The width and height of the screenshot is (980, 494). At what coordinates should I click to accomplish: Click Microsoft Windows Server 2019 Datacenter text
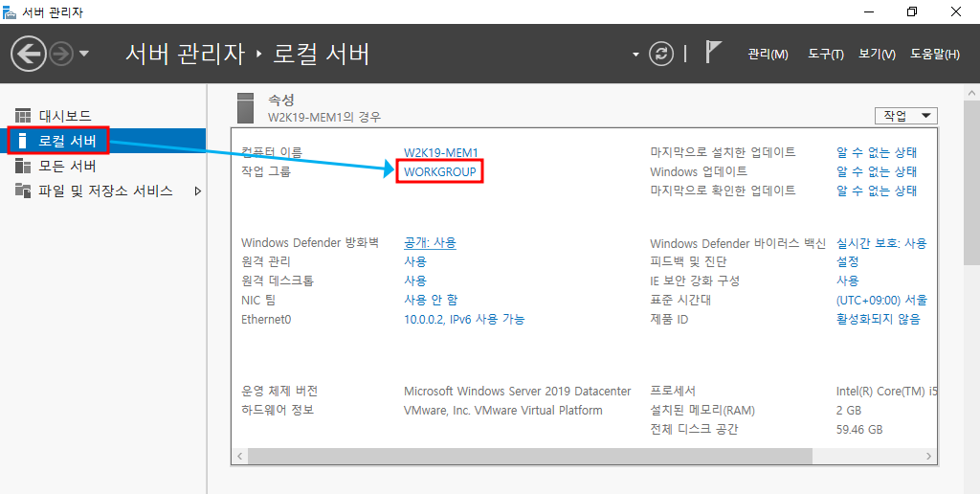518,392
